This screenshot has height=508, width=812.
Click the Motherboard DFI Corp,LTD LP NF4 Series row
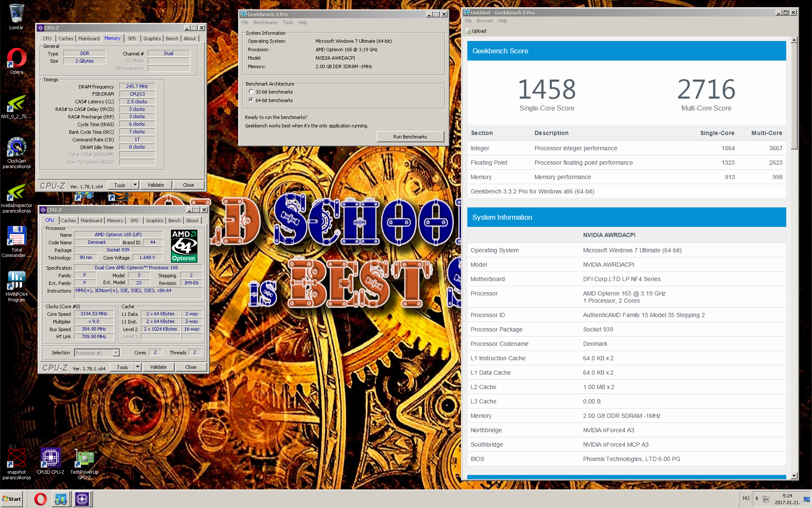pyautogui.click(x=626, y=279)
